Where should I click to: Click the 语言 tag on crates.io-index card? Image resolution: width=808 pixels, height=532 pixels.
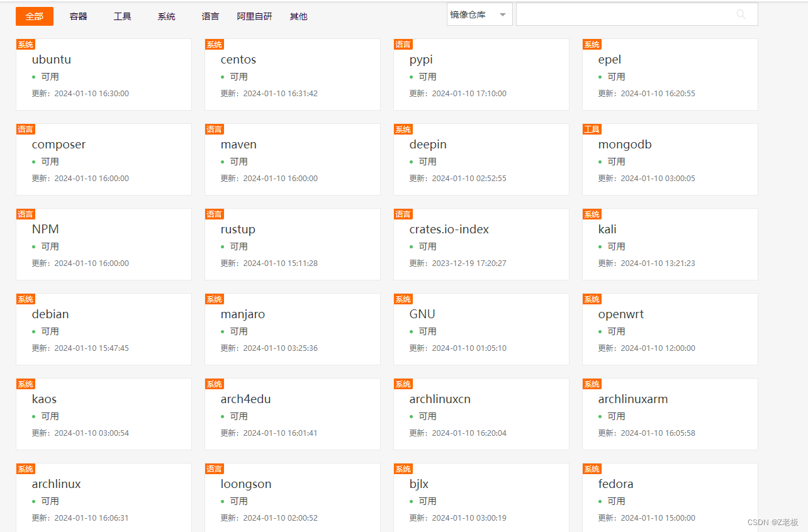click(403, 214)
